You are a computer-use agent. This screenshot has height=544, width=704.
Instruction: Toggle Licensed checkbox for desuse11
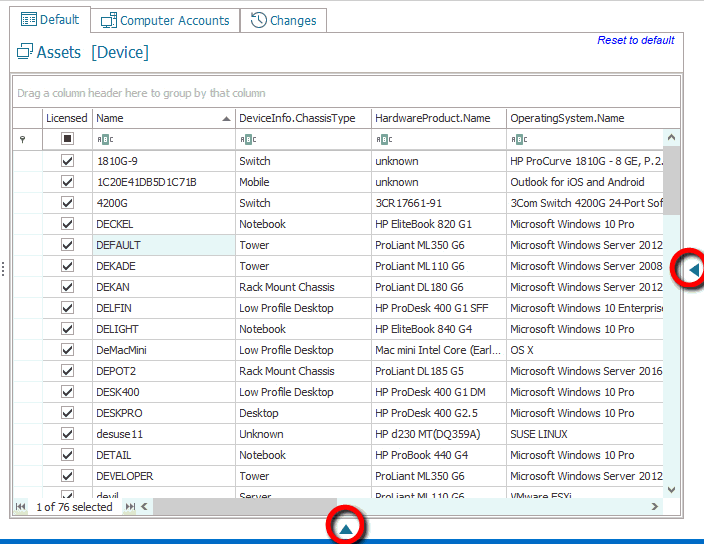[67, 434]
